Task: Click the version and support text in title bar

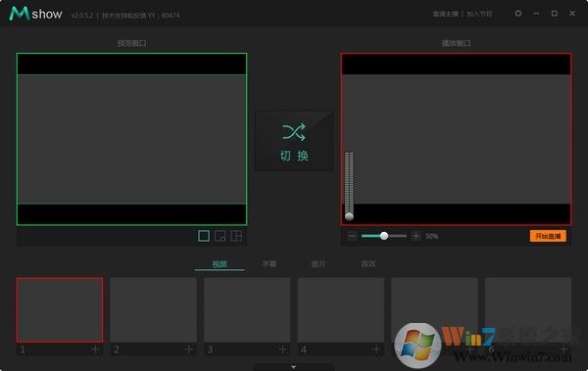Action: (125, 16)
